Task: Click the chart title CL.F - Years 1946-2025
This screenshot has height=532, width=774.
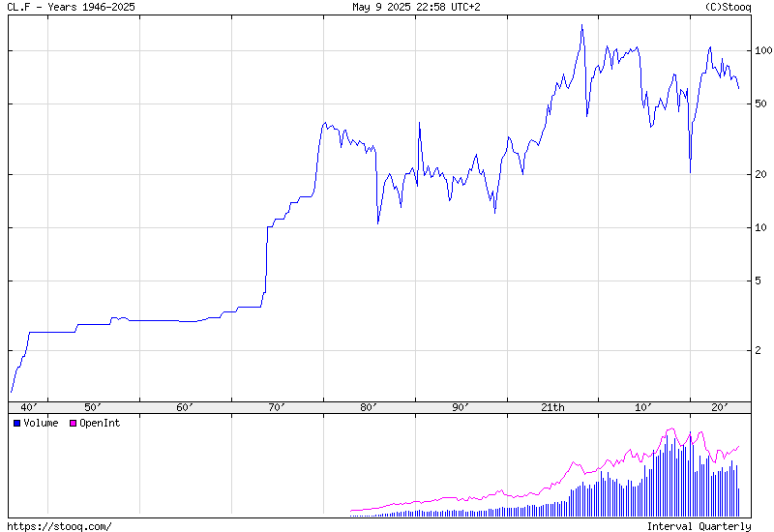Action: point(71,7)
